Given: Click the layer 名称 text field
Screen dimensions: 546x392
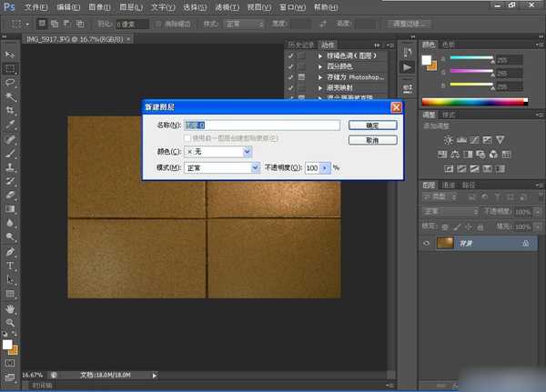Looking at the screenshot, I should [x=262, y=125].
